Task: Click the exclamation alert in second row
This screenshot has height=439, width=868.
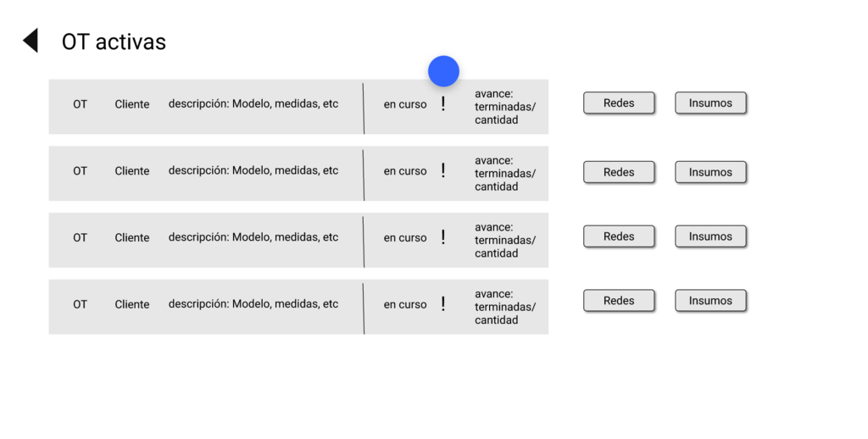Action: (442, 171)
